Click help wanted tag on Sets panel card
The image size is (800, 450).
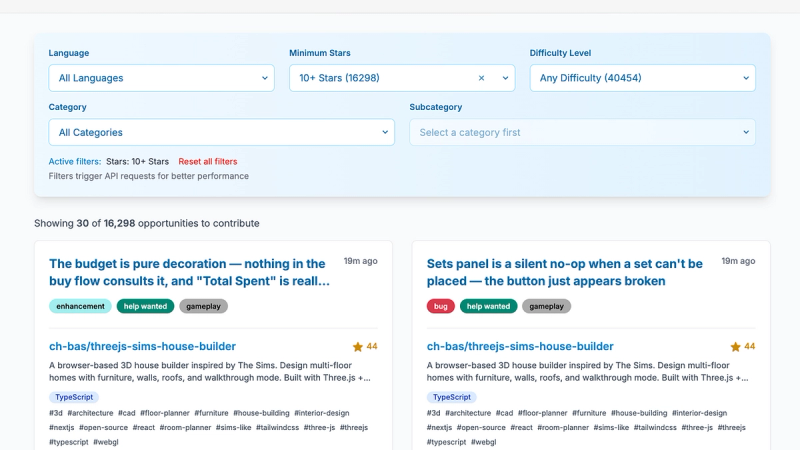coord(488,306)
